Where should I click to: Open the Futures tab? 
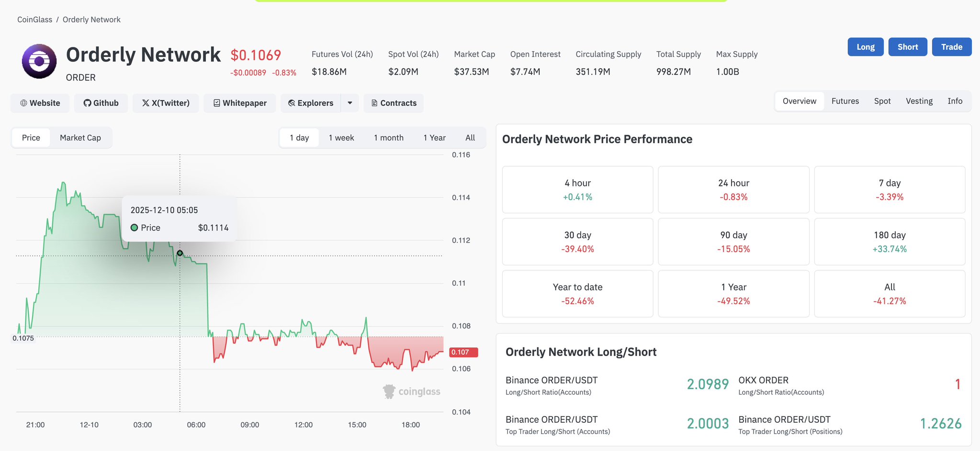[x=845, y=101]
